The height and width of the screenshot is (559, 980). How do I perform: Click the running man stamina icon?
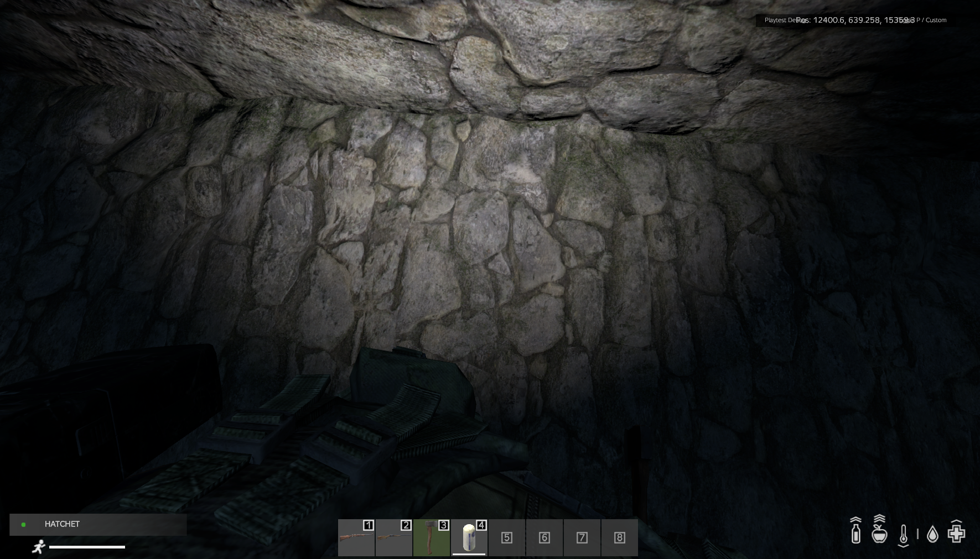38,547
